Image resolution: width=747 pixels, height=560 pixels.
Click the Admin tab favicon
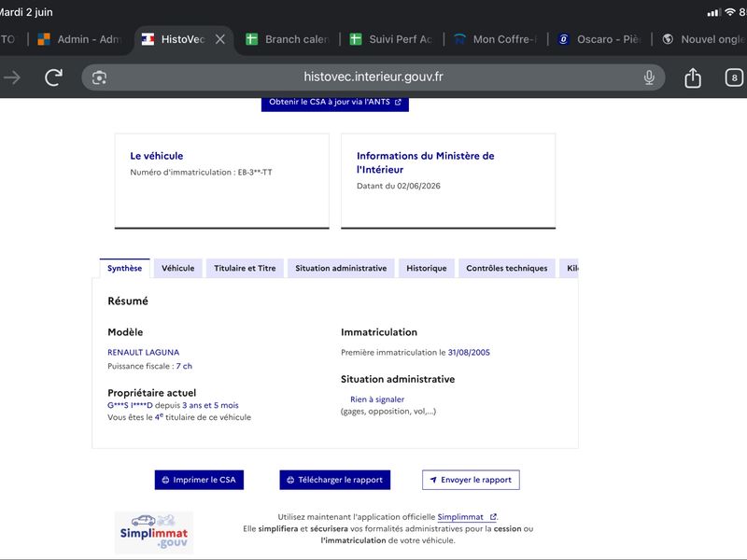click(44, 39)
